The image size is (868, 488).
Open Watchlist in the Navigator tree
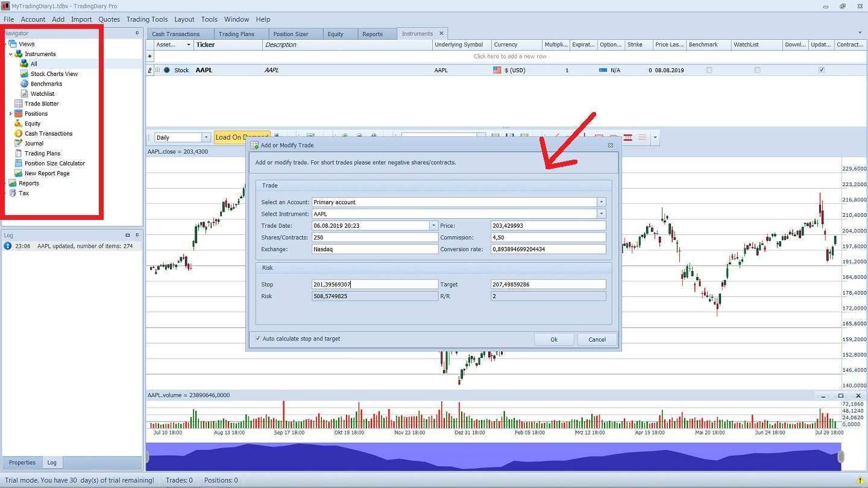tap(42, 93)
